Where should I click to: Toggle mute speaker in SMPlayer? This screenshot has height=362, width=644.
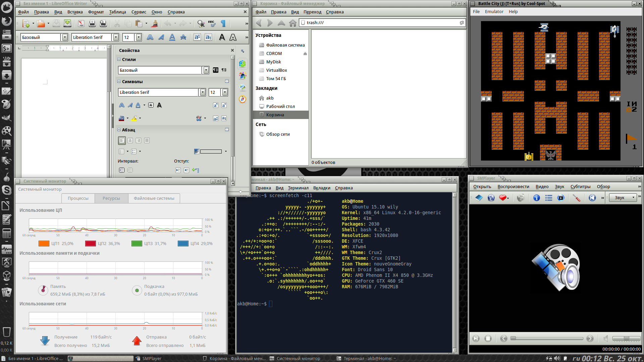[606, 339]
